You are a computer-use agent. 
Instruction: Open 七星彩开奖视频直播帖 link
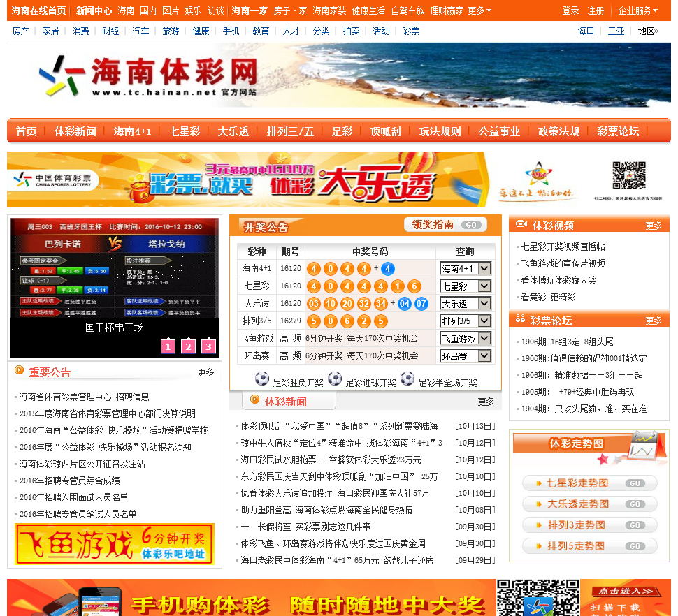[x=563, y=247]
